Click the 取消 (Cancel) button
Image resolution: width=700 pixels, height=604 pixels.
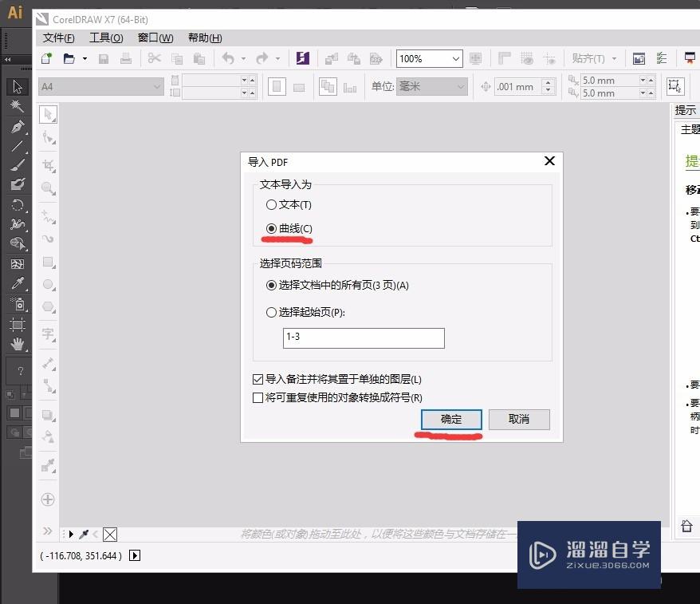(519, 419)
